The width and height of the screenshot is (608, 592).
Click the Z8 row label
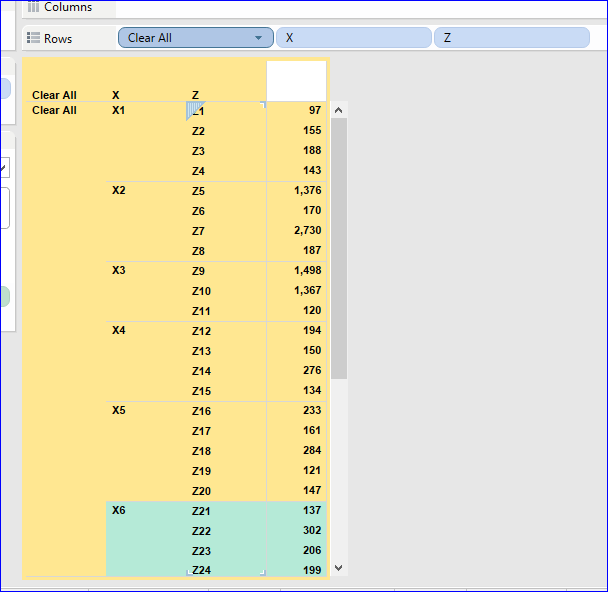point(198,251)
